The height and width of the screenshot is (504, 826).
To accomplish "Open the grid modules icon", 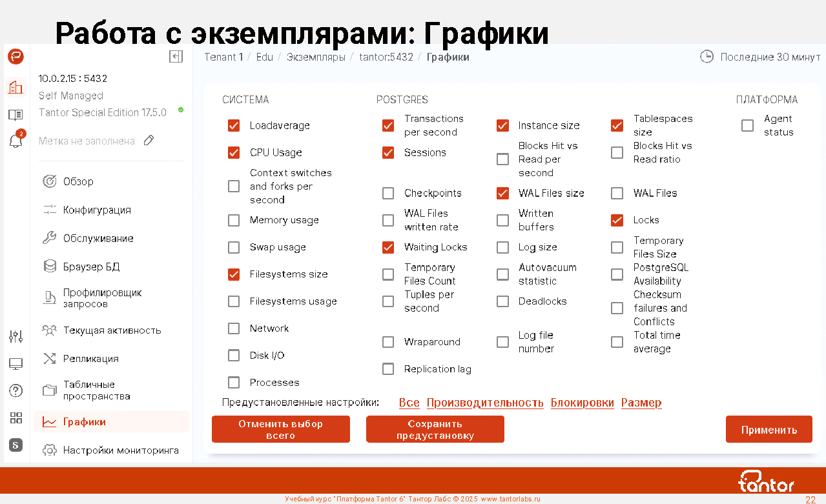I will tap(15, 418).
